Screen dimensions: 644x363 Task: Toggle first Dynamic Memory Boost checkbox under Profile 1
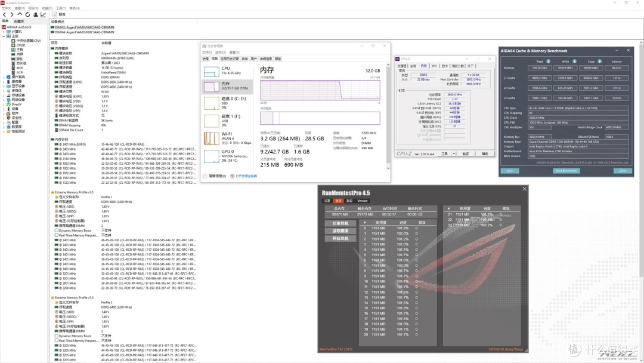click(57, 230)
